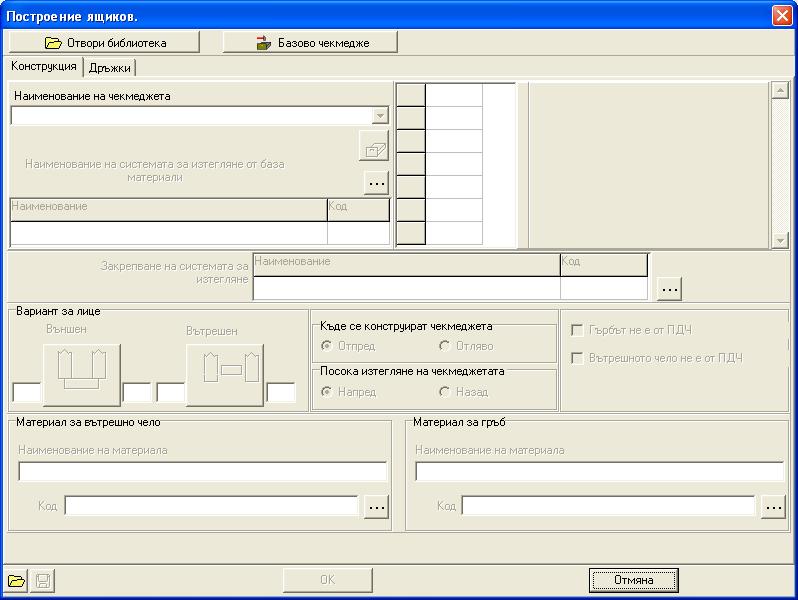Select the Отляво radio option

[x=445, y=346]
